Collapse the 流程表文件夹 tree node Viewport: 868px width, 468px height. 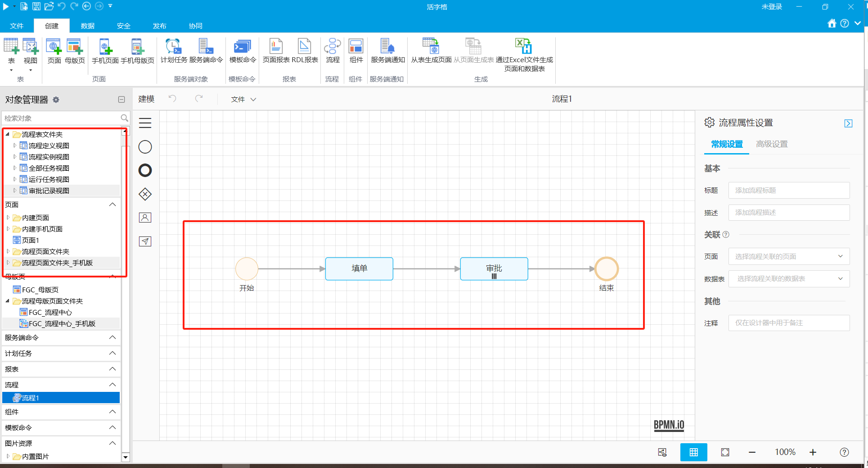click(x=8, y=134)
